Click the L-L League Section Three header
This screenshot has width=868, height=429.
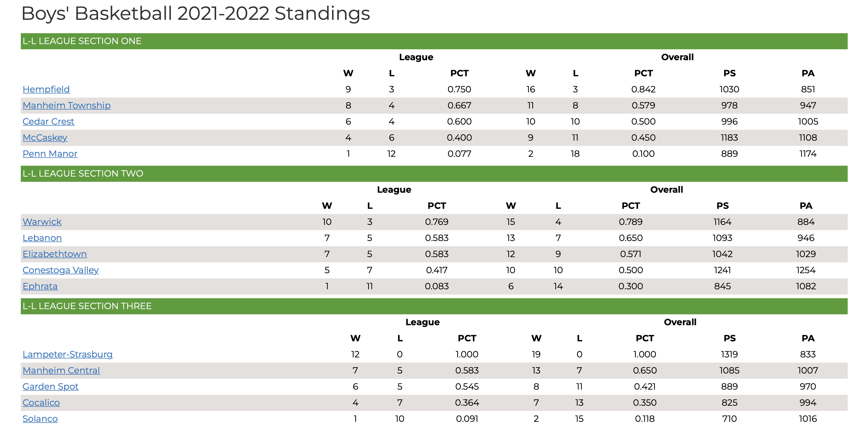click(x=87, y=306)
